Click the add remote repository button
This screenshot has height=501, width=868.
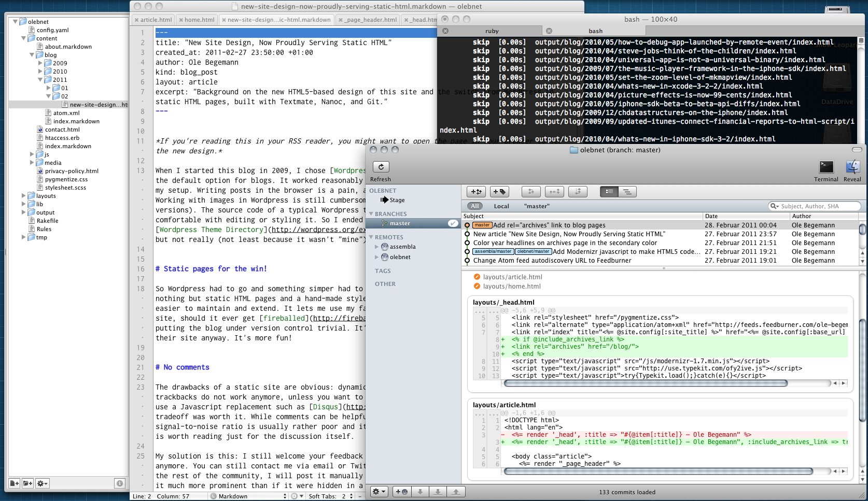pyautogui.click(x=401, y=492)
